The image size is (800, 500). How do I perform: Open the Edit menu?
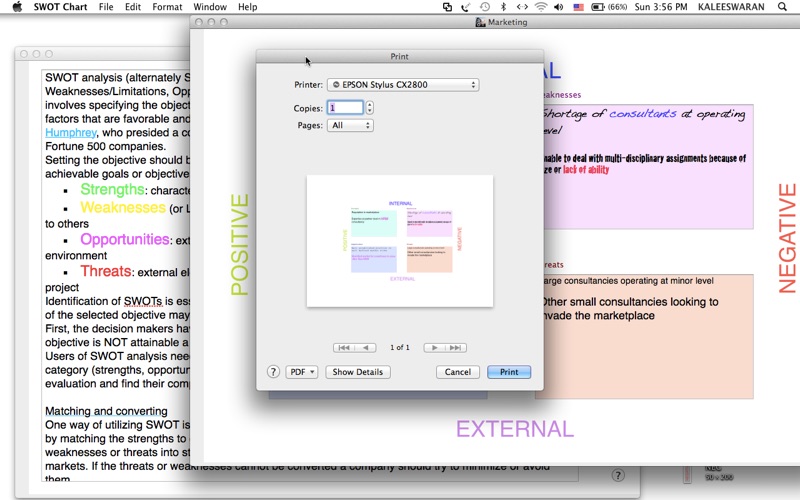[x=133, y=7]
